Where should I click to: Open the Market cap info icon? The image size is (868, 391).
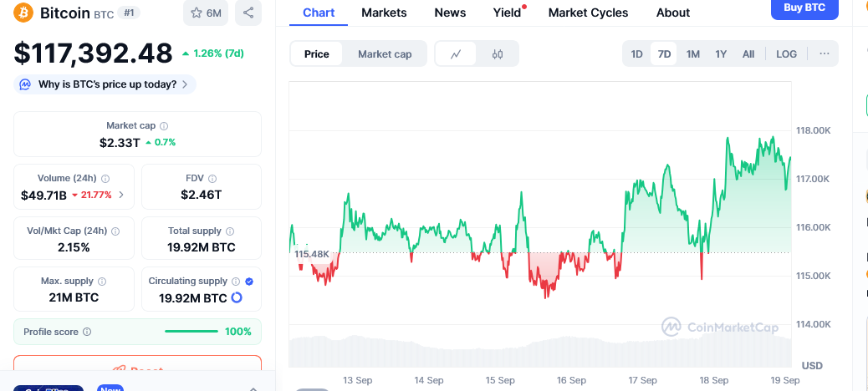(164, 126)
